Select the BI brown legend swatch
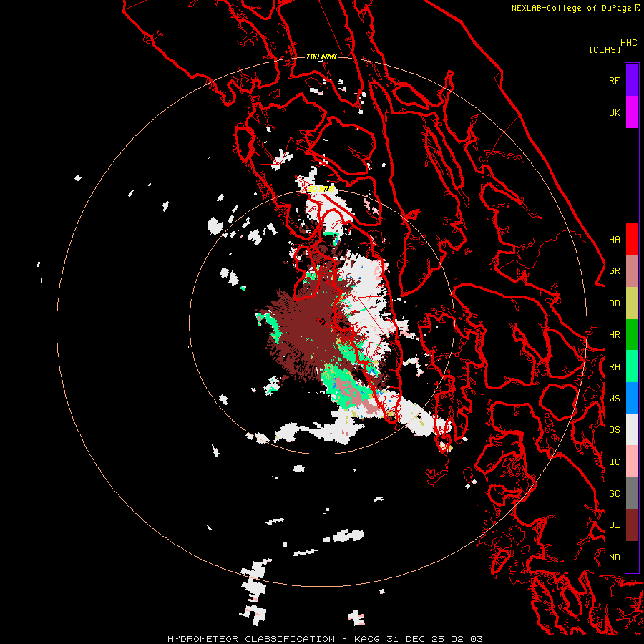 (632, 525)
